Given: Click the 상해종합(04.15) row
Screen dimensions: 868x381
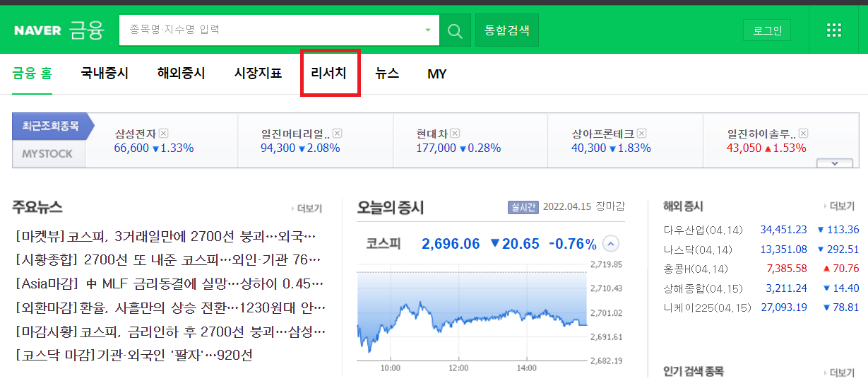Looking at the screenshot, I should [761, 288].
